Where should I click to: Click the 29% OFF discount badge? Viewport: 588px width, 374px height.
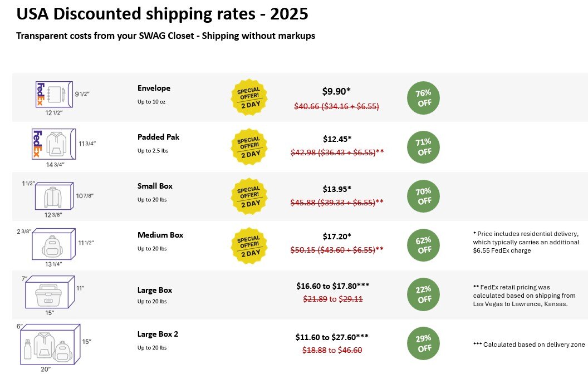click(424, 343)
